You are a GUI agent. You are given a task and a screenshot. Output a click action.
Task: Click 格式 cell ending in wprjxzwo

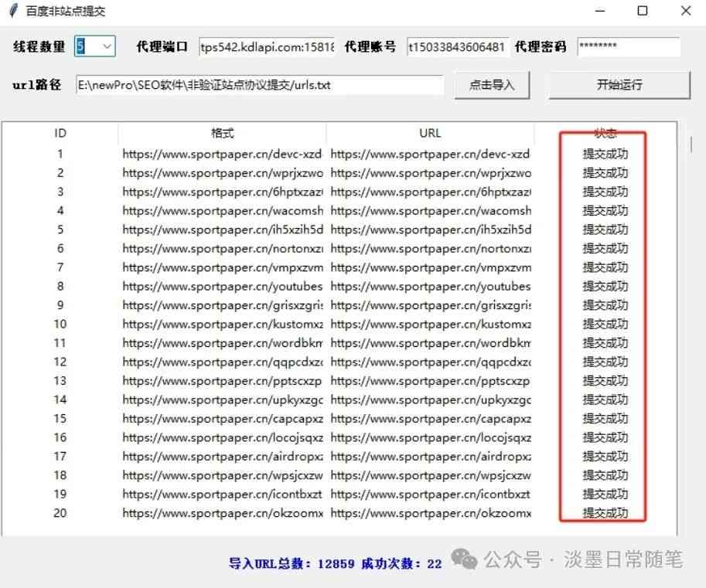223,173
